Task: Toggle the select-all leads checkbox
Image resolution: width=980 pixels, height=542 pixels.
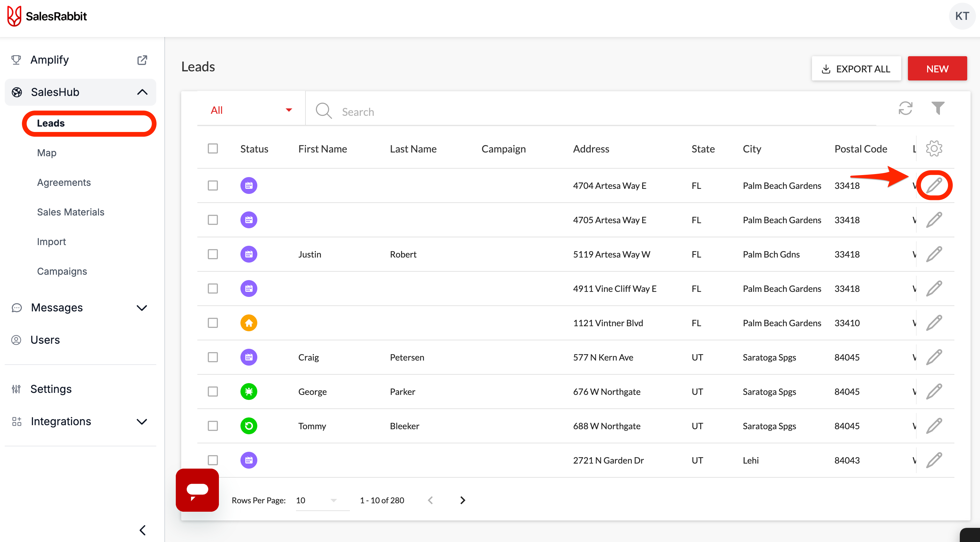Action: pos(213,148)
